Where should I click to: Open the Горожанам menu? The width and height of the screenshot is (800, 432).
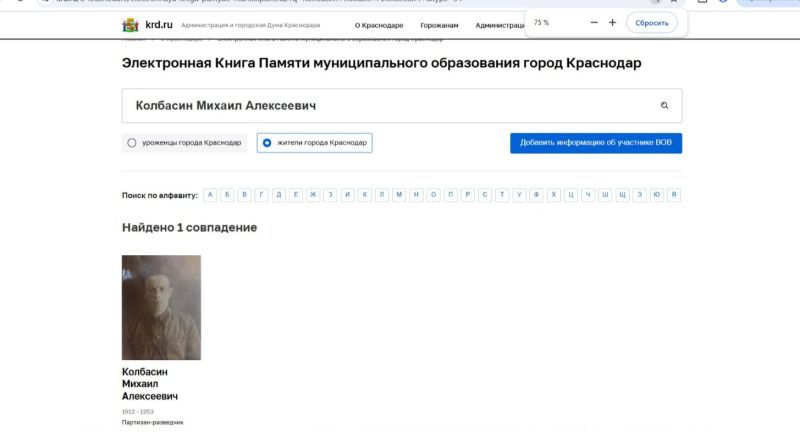(439, 25)
